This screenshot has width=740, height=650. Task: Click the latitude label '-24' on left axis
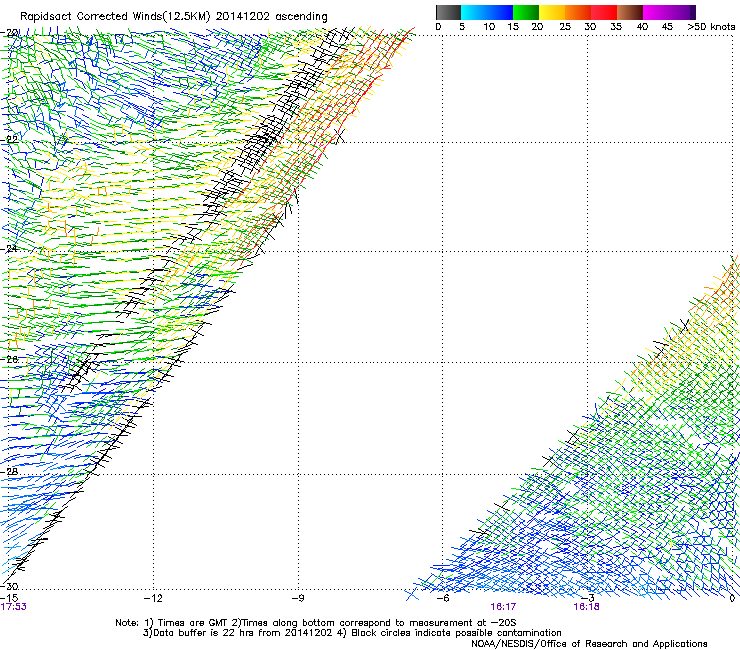click(9, 249)
